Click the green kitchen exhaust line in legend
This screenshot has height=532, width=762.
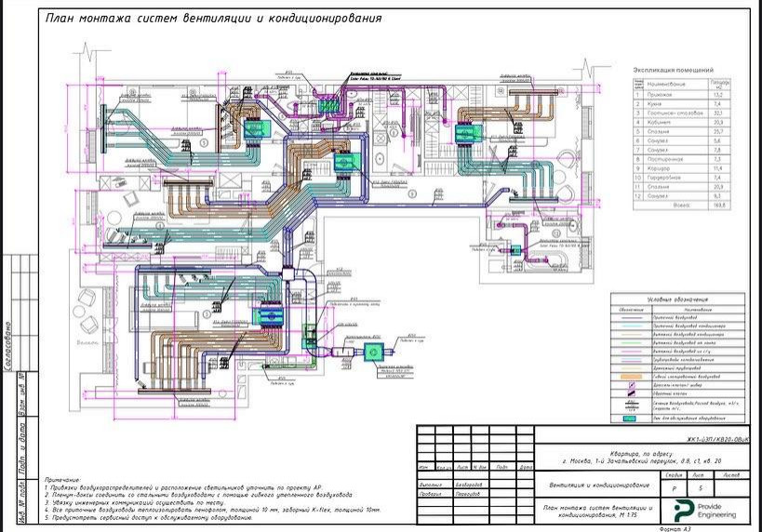[631, 343]
